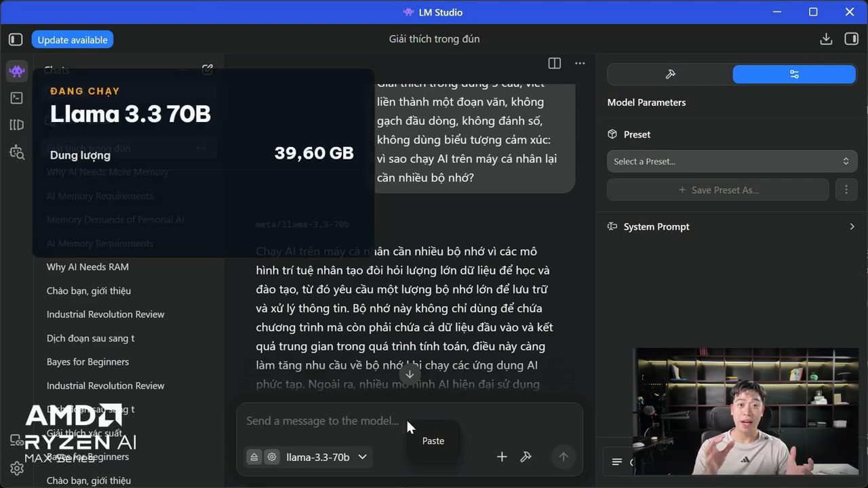Image resolution: width=868 pixels, height=488 pixels.
Task: Open tools hammer icon in message box
Action: point(526,457)
